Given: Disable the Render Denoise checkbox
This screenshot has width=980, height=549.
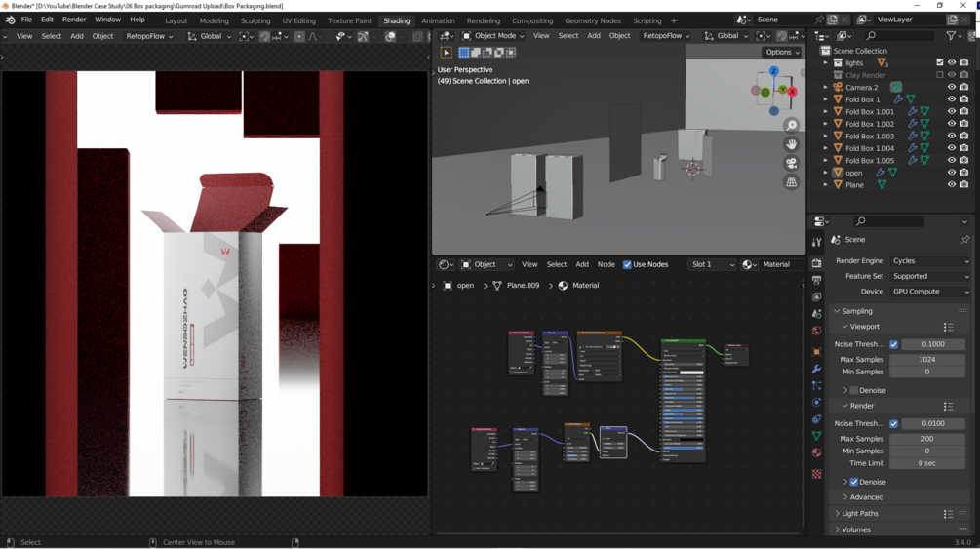Looking at the screenshot, I should pos(854,482).
